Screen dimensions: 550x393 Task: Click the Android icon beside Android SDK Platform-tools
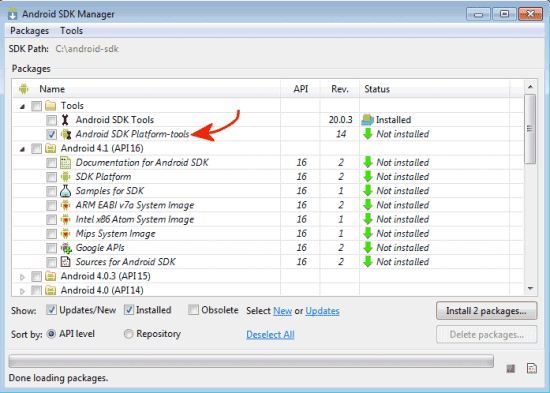tap(66, 134)
